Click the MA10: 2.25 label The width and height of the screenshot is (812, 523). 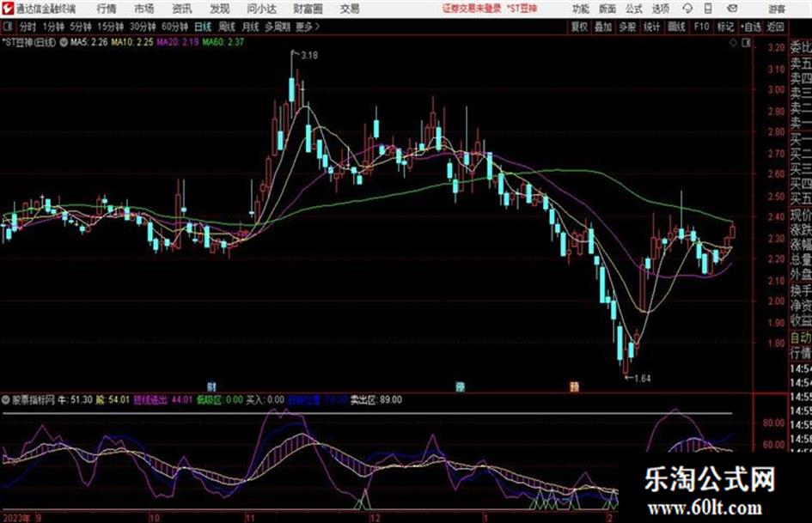132,42
